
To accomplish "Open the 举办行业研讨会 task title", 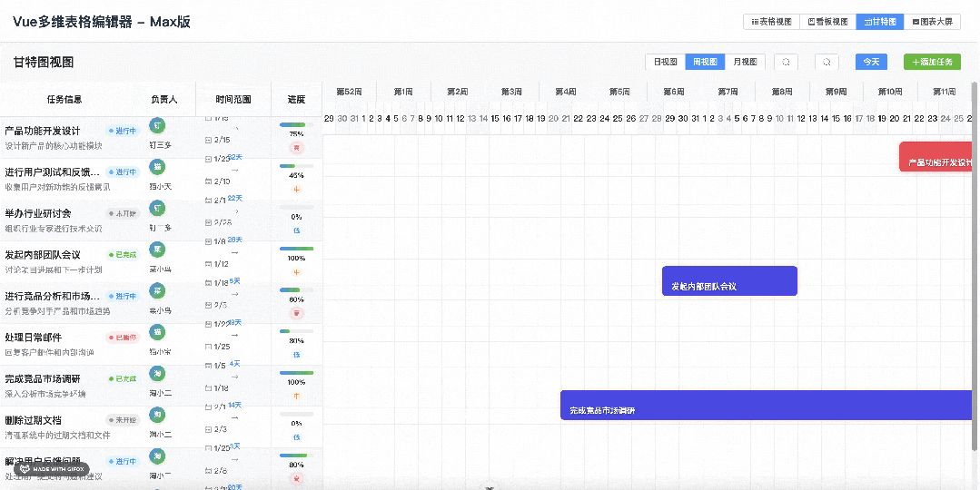I will click(x=38, y=213).
